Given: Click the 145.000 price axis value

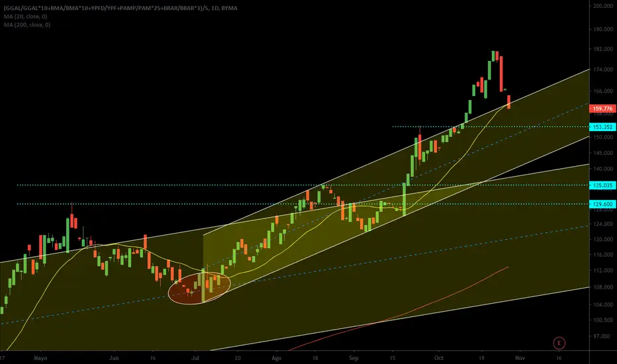Looking at the screenshot, I should [x=603, y=153].
